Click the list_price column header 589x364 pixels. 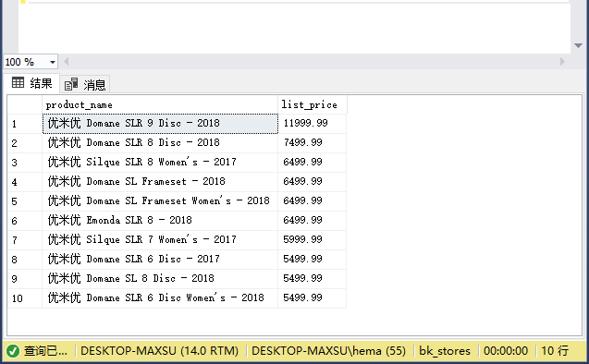pos(313,104)
